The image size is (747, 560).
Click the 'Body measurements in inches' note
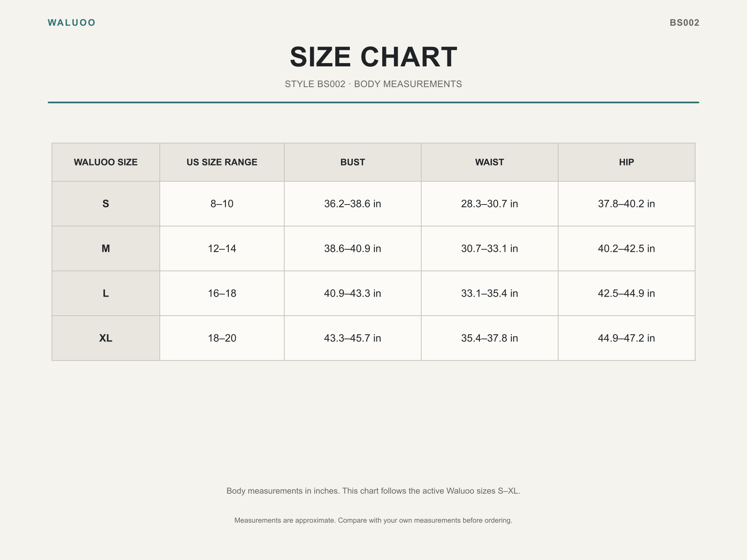pyautogui.click(x=373, y=491)
